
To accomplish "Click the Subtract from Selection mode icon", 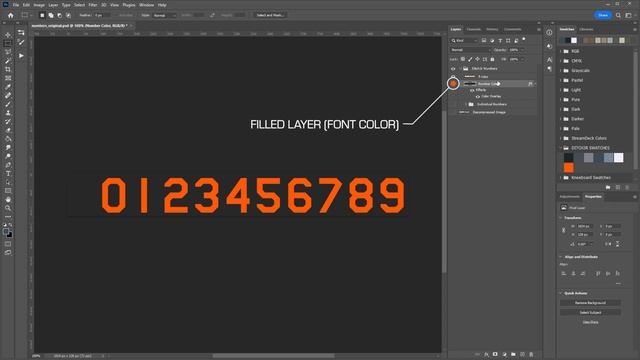I will [x=60, y=15].
